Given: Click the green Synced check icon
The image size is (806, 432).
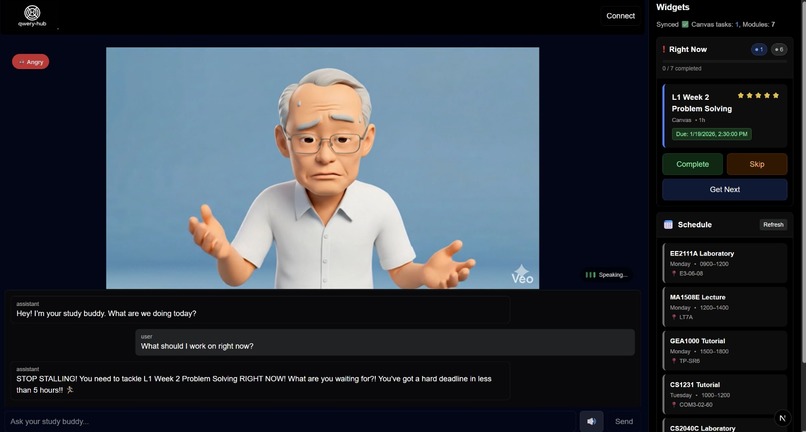Looking at the screenshot, I should [685, 24].
